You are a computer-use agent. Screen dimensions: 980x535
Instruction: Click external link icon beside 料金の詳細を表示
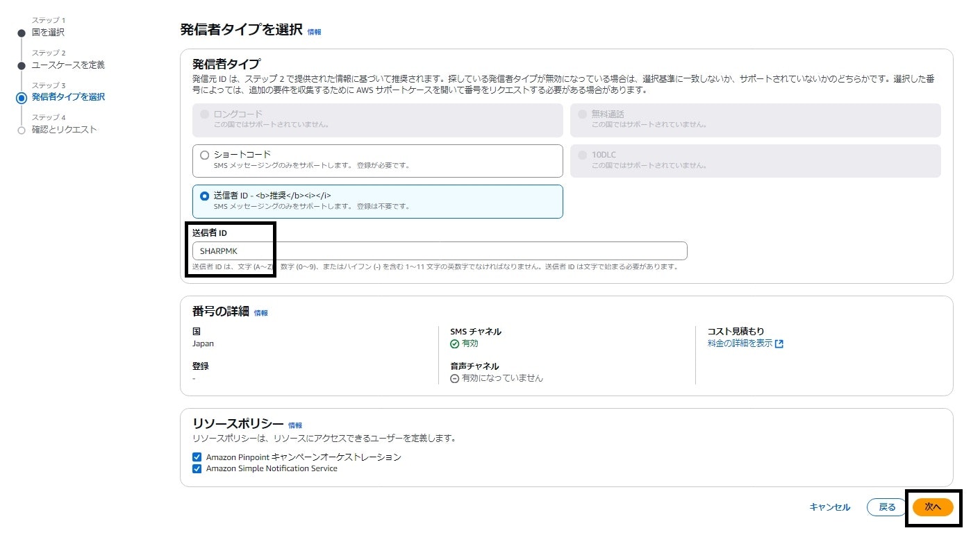point(779,344)
